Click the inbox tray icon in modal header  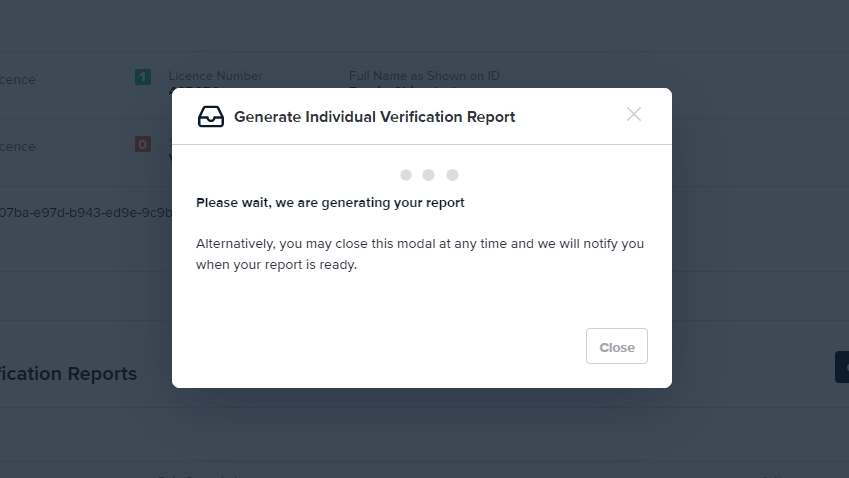tap(211, 117)
